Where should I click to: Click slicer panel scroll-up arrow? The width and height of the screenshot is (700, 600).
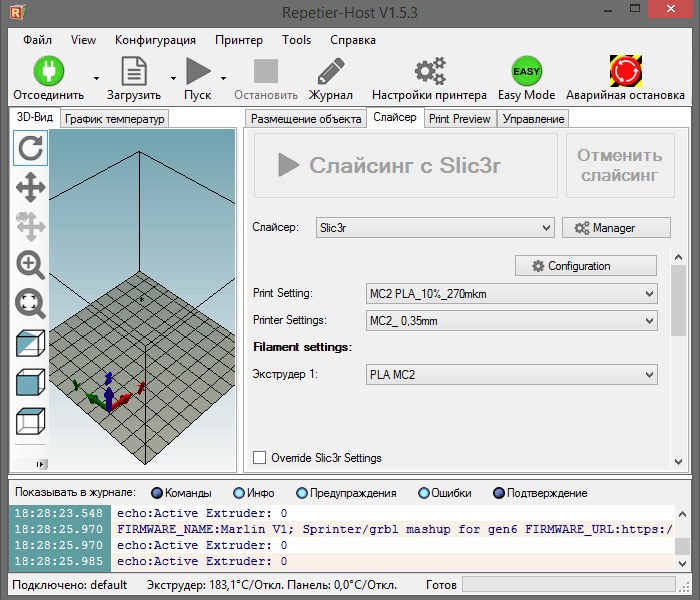tap(679, 257)
